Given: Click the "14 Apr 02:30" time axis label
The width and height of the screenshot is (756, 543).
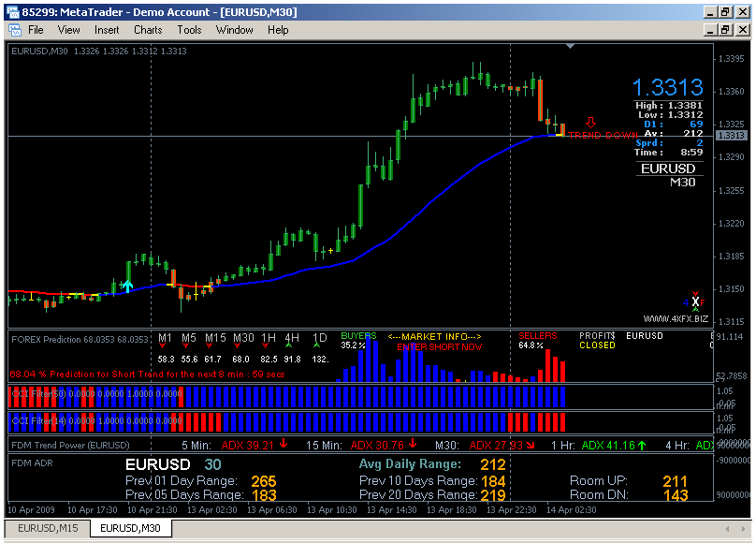Looking at the screenshot, I should point(572,509).
